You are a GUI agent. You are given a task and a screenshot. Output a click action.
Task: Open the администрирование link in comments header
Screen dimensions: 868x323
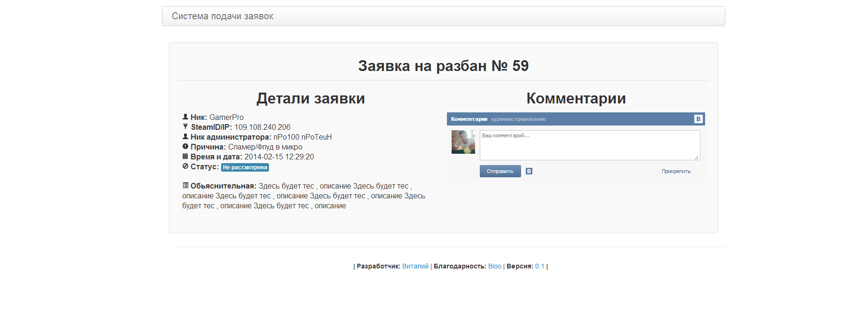pyautogui.click(x=518, y=119)
